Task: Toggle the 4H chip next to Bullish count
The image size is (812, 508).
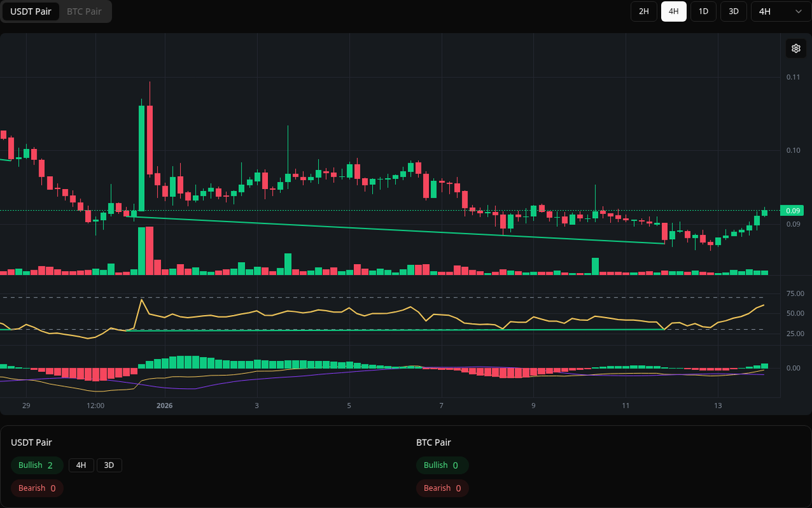Action: [81, 465]
